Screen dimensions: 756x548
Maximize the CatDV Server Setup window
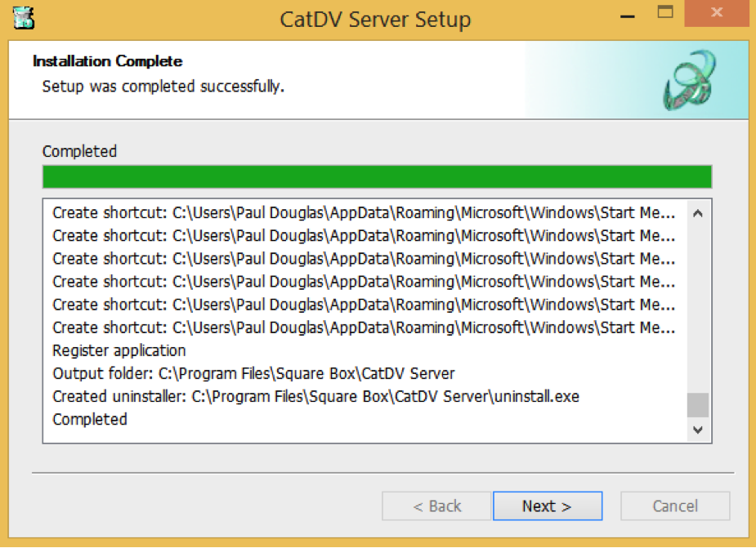(665, 13)
